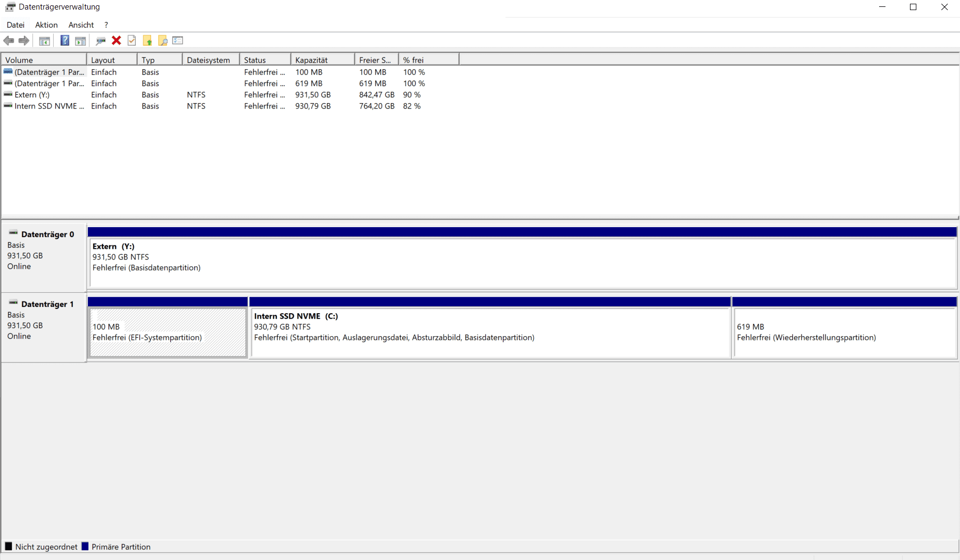This screenshot has height=560, width=960.
Task: Open Help with the blue question-mark icon
Action: click(65, 40)
